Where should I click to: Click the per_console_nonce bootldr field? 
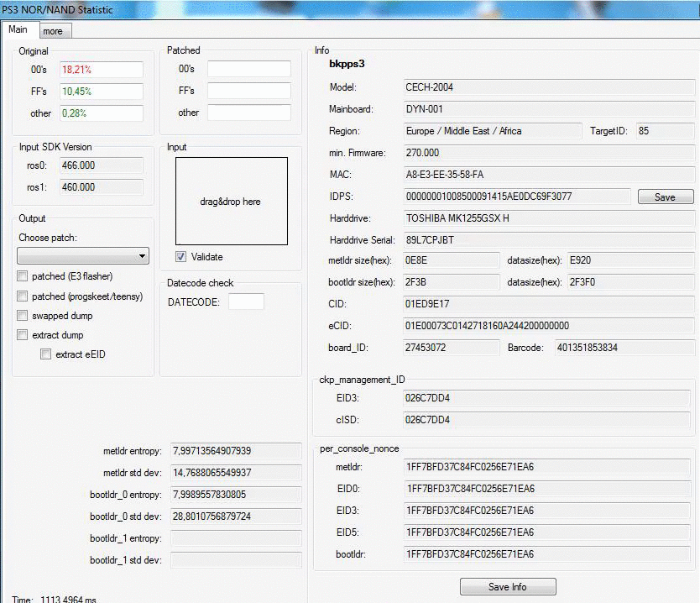click(547, 555)
